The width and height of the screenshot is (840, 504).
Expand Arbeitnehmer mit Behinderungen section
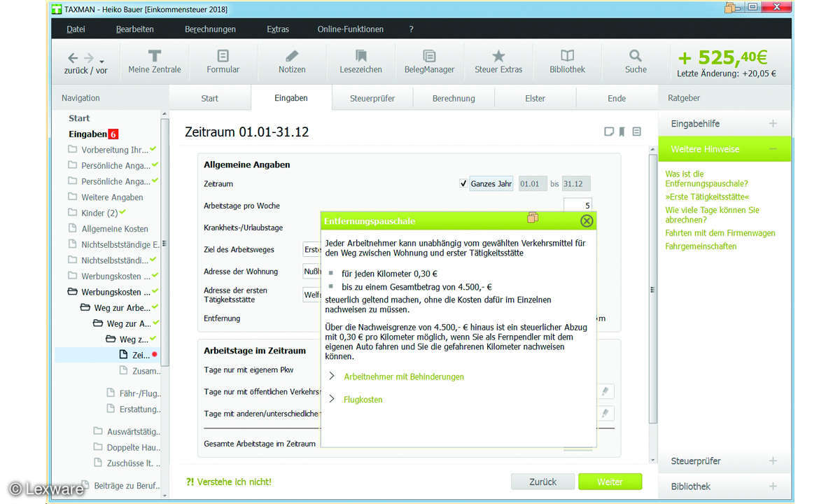[x=332, y=377]
